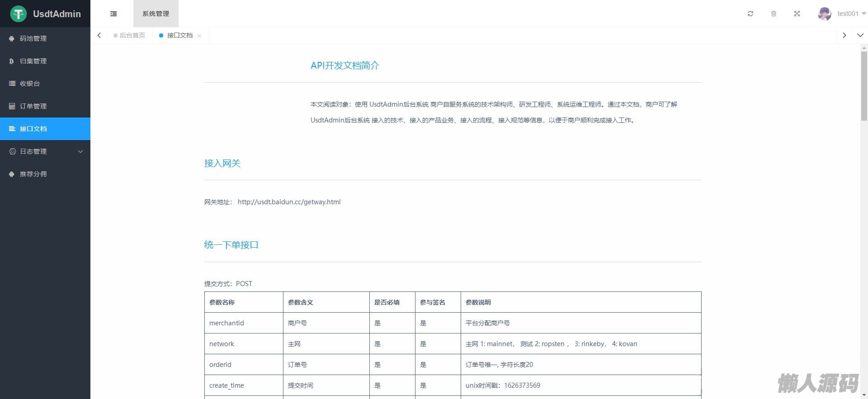This screenshot has width=868, height=399.
Task: Select 接口文档 sidebar item
Action: [33, 129]
